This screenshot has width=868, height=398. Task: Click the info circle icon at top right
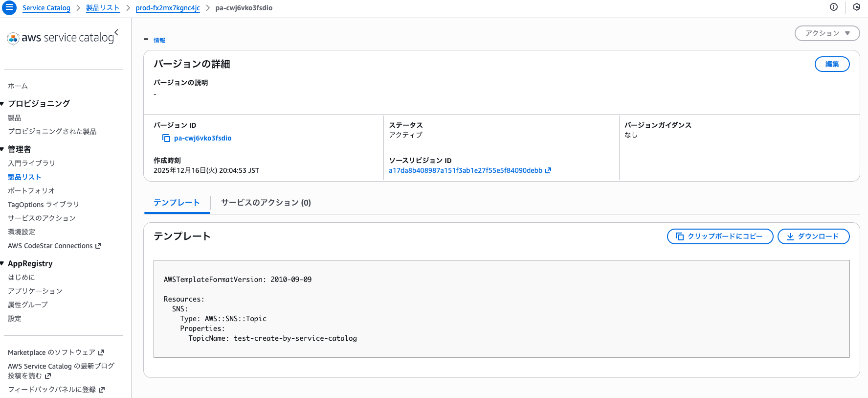point(834,7)
